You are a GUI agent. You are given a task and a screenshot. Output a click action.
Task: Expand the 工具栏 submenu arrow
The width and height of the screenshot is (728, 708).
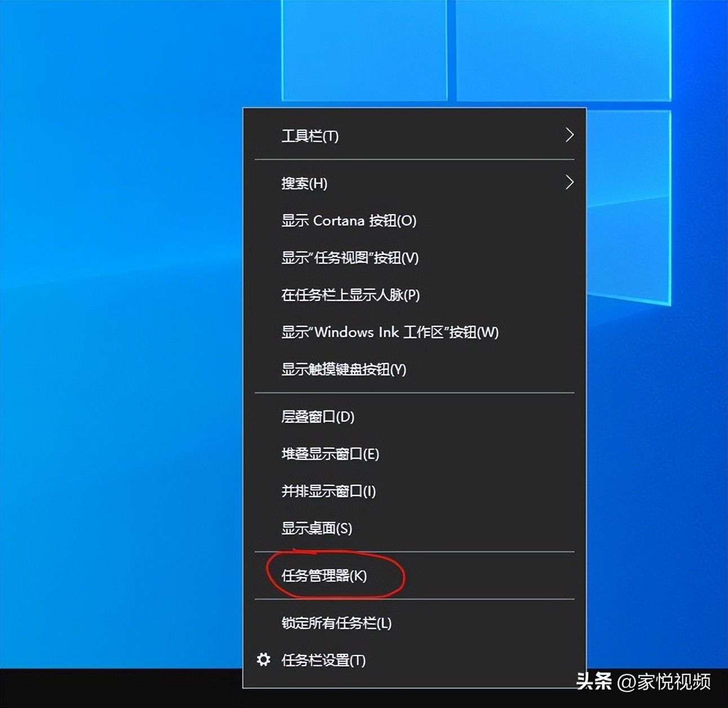click(x=571, y=135)
